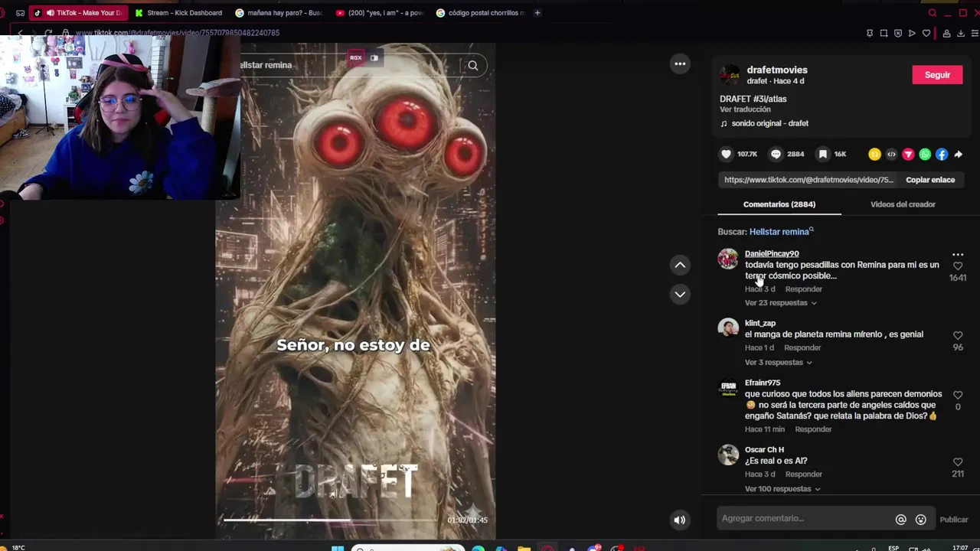
Task: Click the Copiar enlace button
Action: 930,180
